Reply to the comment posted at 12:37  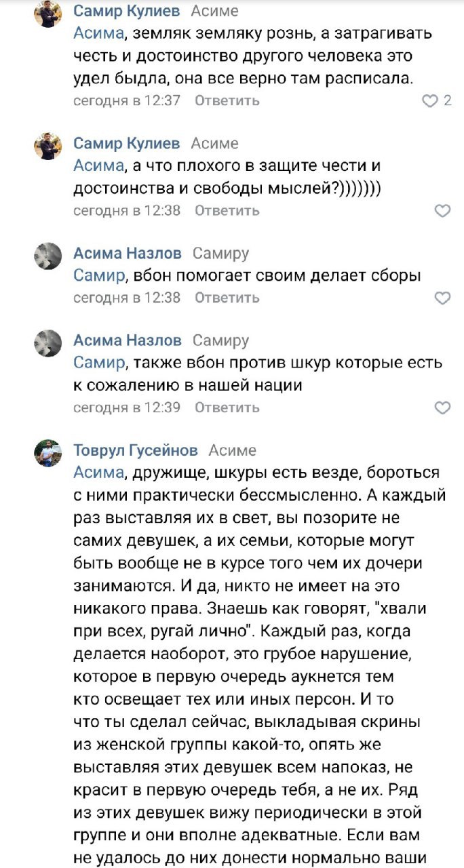[x=227, y=101]
